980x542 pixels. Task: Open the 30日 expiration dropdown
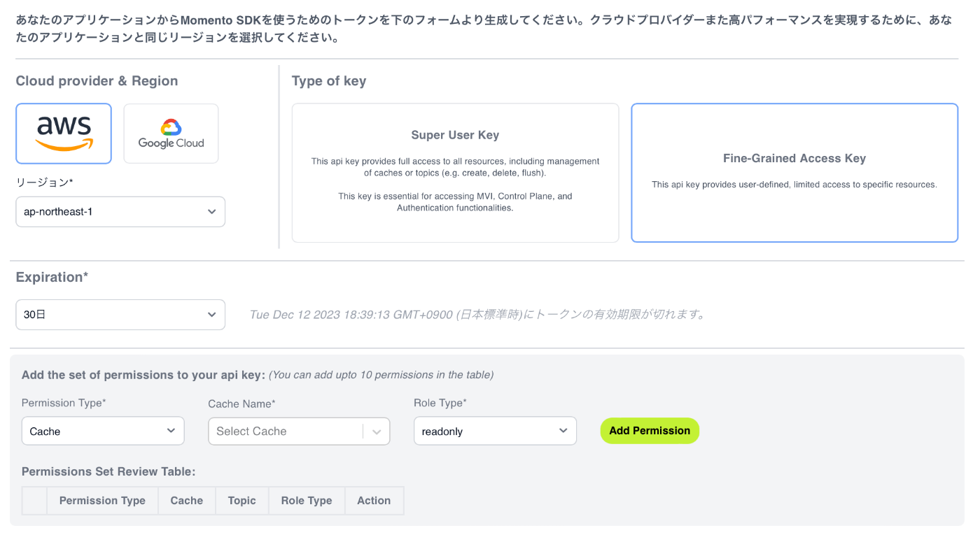(x=120, y=315)
